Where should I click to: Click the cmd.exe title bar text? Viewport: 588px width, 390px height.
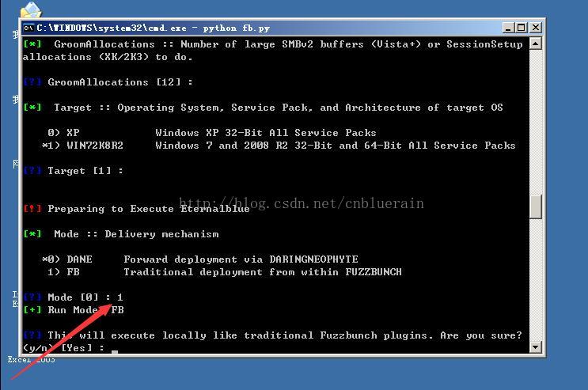(153, 28)
